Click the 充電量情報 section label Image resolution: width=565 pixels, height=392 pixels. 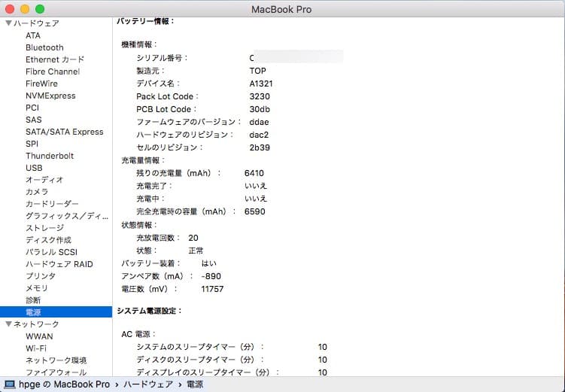(143, 160)
